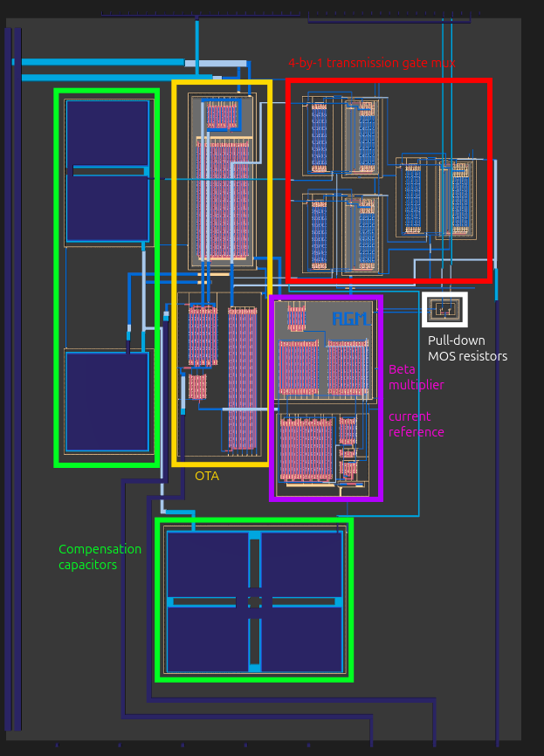Click the large bottom-left transistor array in beta multiplier
Screen dimensions: 544x756
[x=306, y=449]
